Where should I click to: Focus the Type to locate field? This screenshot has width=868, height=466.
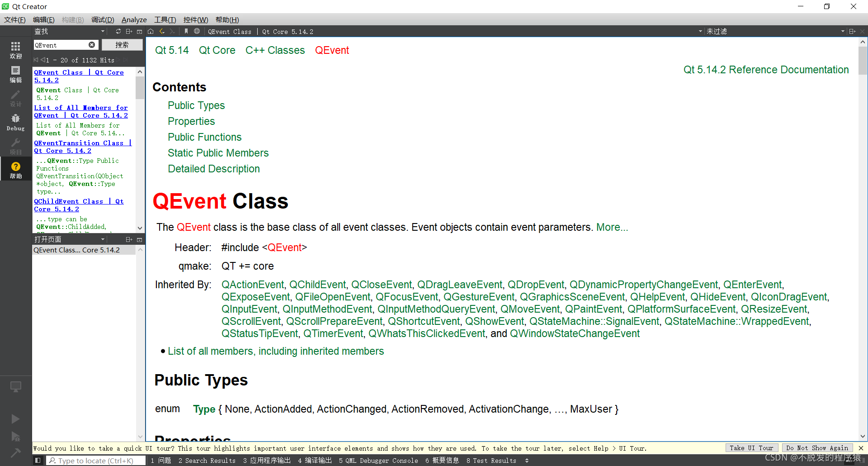[x=96, y=460]
